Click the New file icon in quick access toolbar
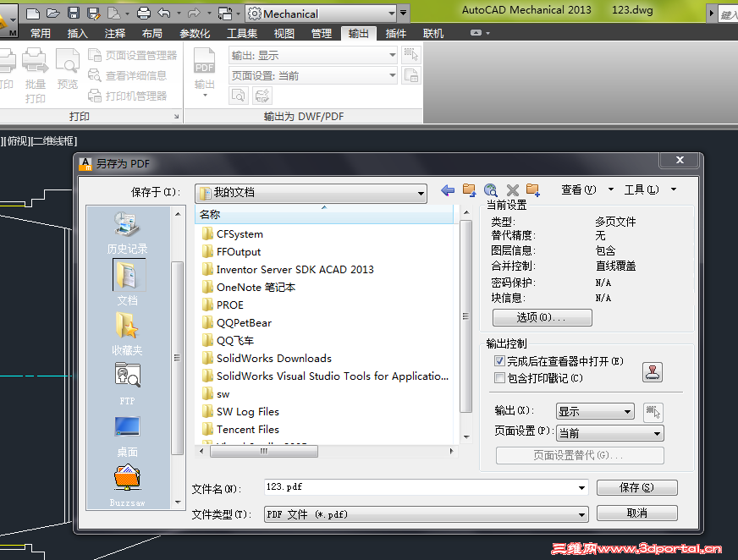The height and width of the screenshot is (560, 738). (x=32, y=14)
